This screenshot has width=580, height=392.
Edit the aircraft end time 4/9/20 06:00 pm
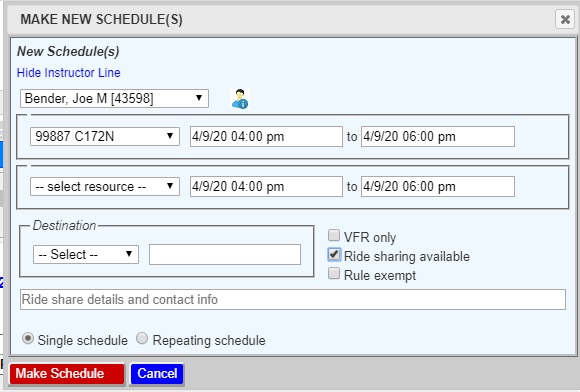[x=438, y=136]
